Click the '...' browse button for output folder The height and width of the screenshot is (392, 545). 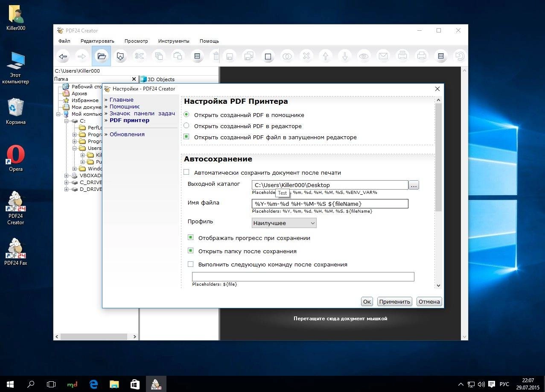414,185
